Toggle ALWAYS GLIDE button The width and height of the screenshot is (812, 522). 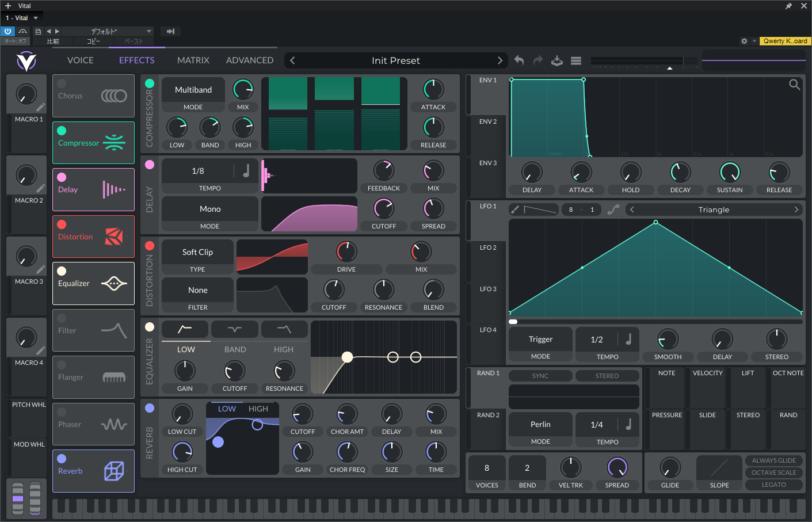coord(773,460)
